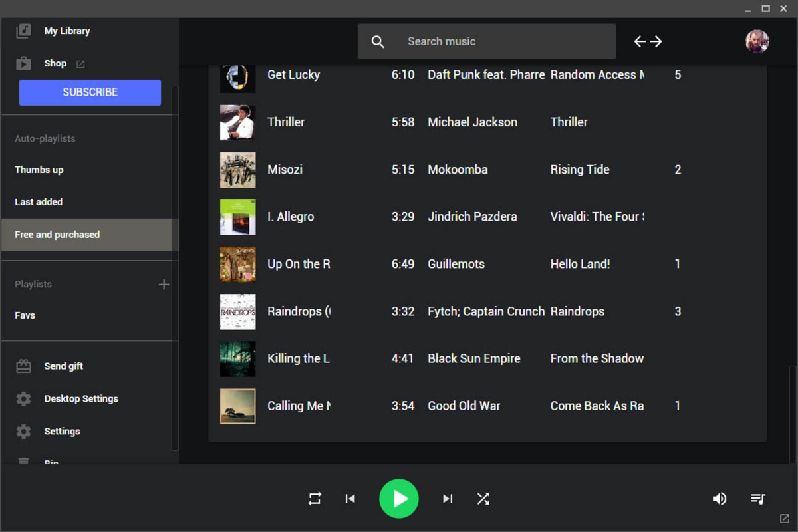This screenshot has width=798, height=532.
Task: Click the Killing the L album thumbnail
Action: (238, 358)
